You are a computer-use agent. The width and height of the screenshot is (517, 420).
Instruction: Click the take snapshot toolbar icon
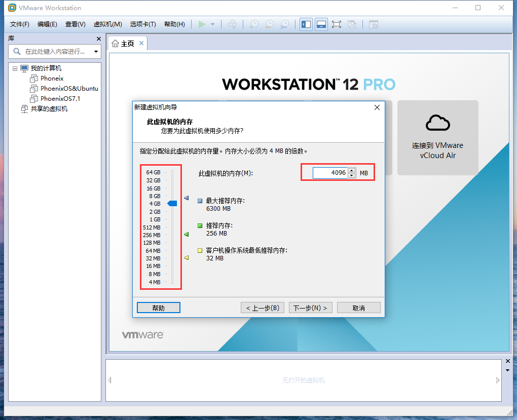coord(254,24)
